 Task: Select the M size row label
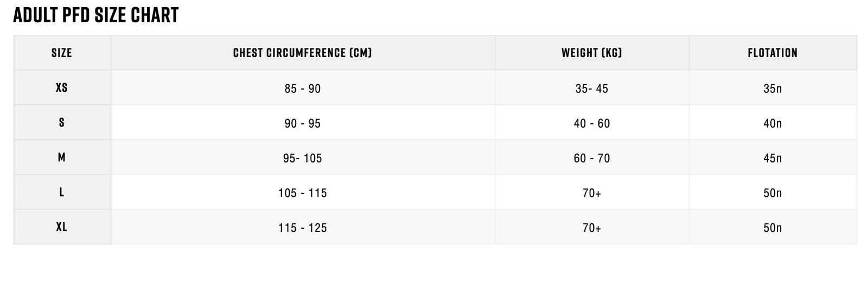[x=62, y=157]
